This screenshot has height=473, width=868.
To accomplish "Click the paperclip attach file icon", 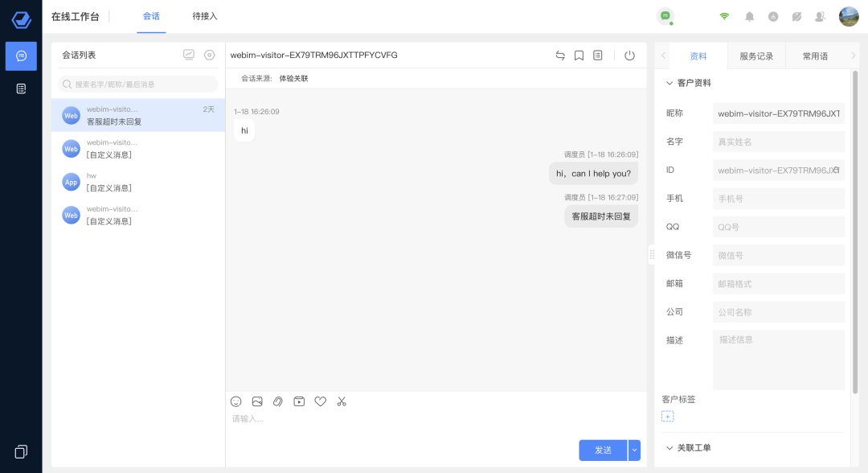I will pyautogui.click(x=278, y=401).
